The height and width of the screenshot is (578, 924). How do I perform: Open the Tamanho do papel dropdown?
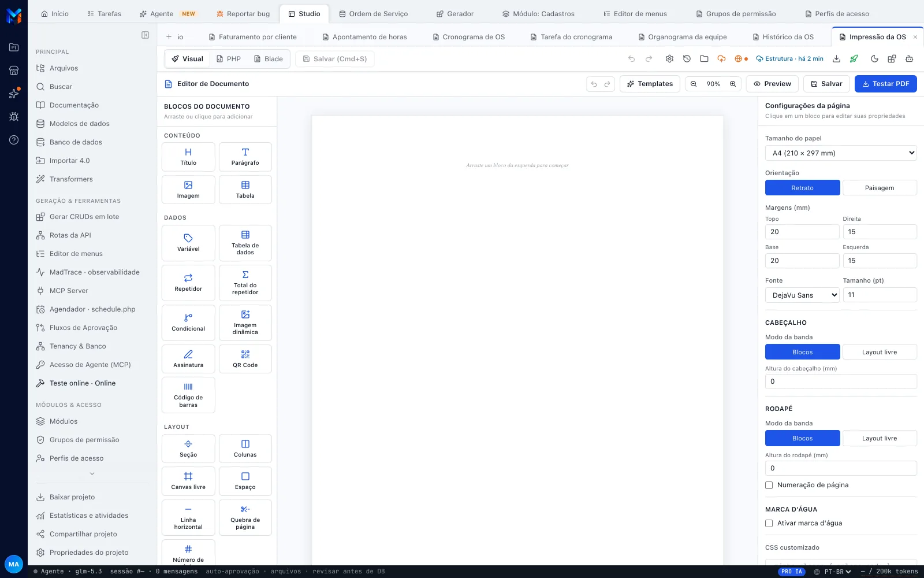point(841,153)
